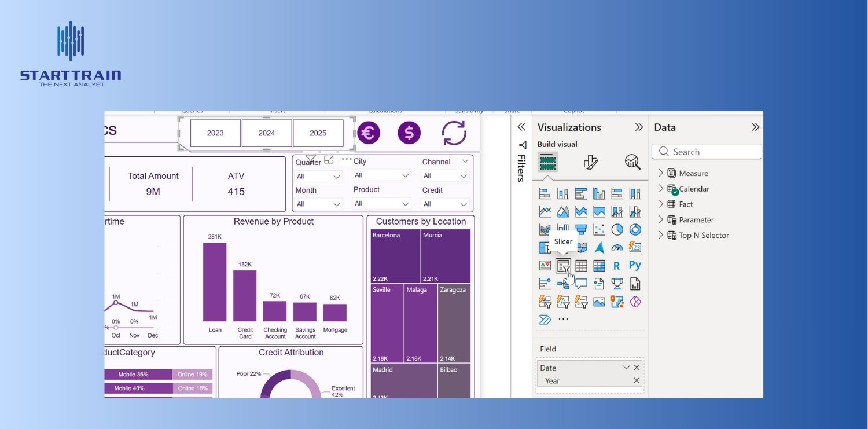Screen dimensions: 868x429
Task: Switch to the Format visual tab
Action: (590, 162)
